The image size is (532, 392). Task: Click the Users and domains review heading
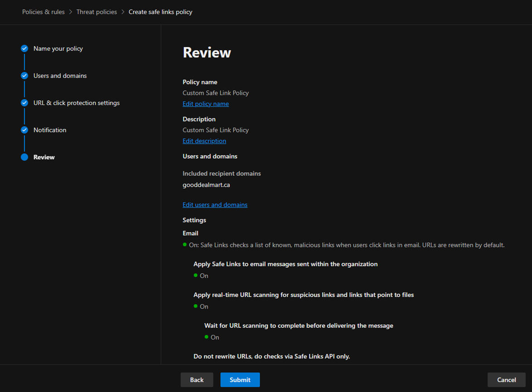[x=210, y=156]
